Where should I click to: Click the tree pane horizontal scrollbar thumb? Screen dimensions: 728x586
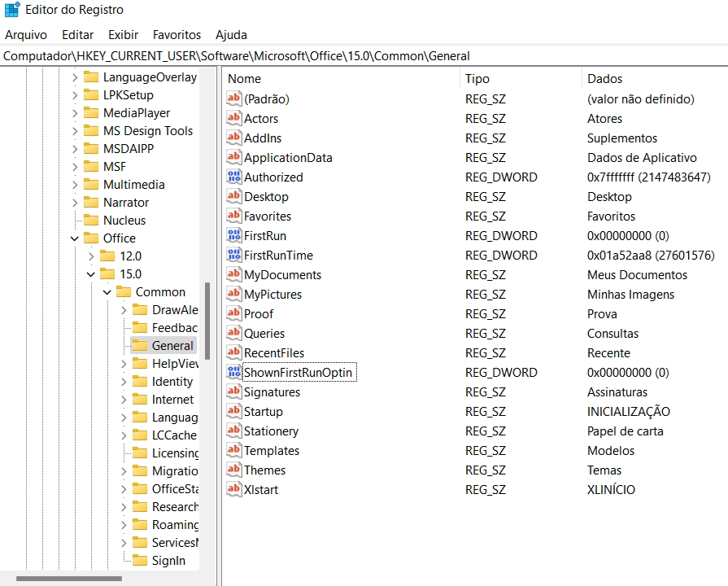point(69,579)
